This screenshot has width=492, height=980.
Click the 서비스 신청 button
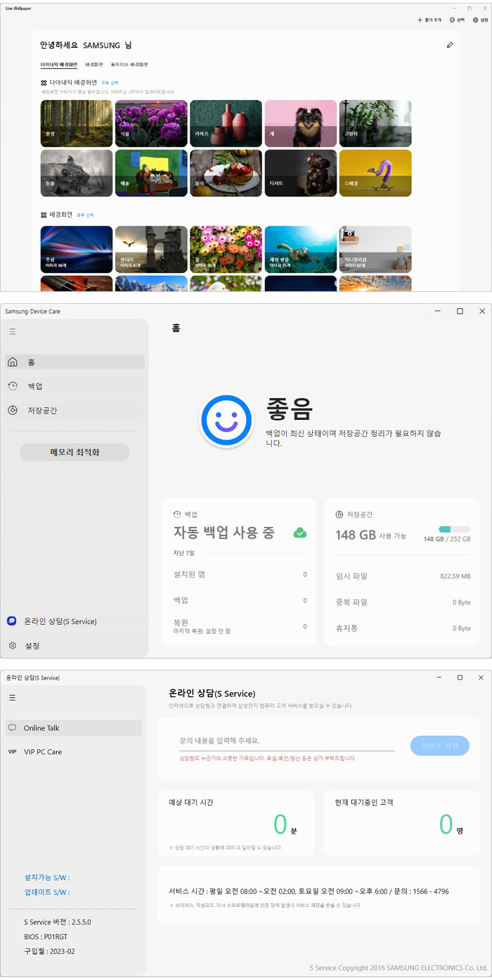pyautogui.click(x=439, y=746)
